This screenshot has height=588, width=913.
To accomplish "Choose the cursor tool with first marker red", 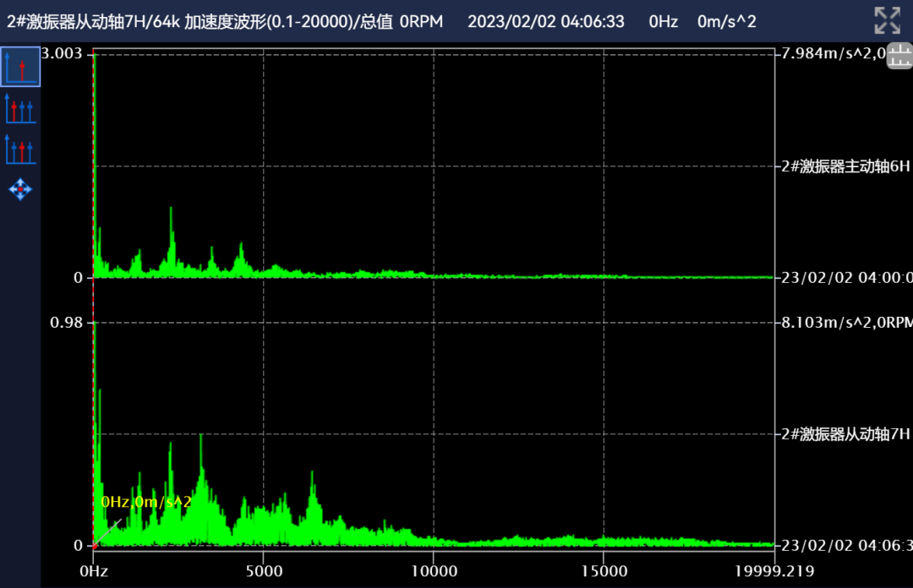I will [21, 109].
